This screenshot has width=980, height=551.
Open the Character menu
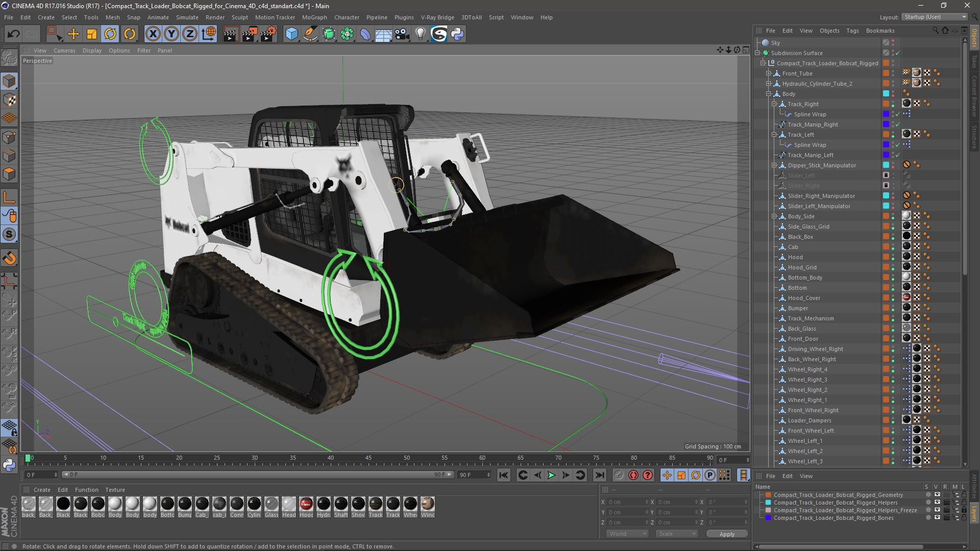click(x=347, y=17)
